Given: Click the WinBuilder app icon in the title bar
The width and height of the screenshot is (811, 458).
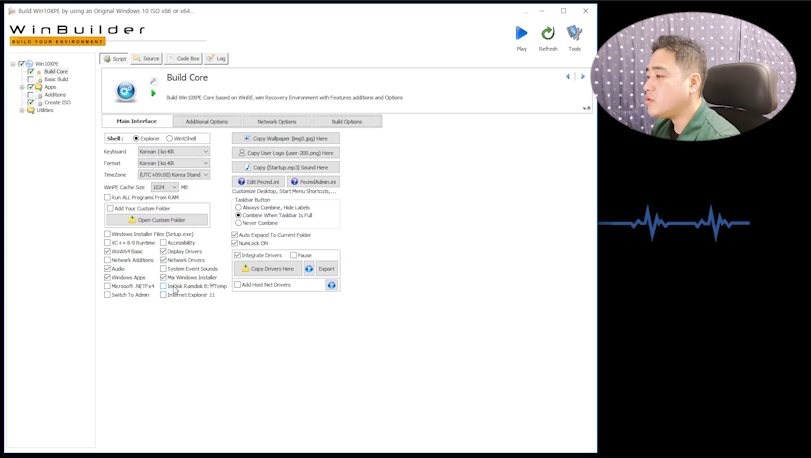Looking at the screenshot, I should click(x=11, y=11).
